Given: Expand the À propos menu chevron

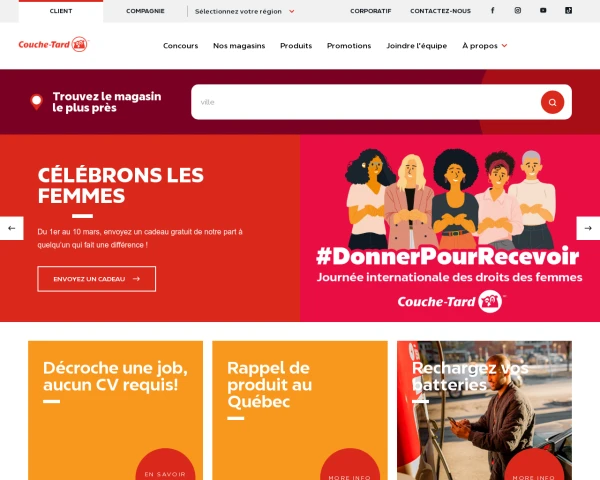Looking at the screenshot, I should tap(504, 46).
